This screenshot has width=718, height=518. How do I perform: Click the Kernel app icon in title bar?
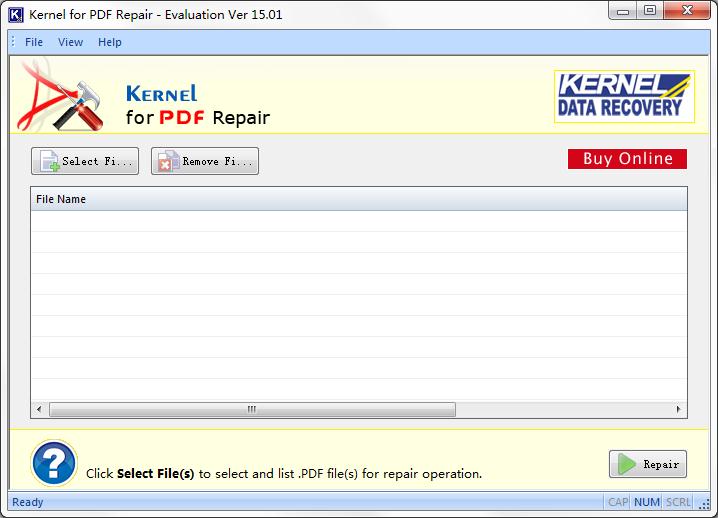[16, 15]
